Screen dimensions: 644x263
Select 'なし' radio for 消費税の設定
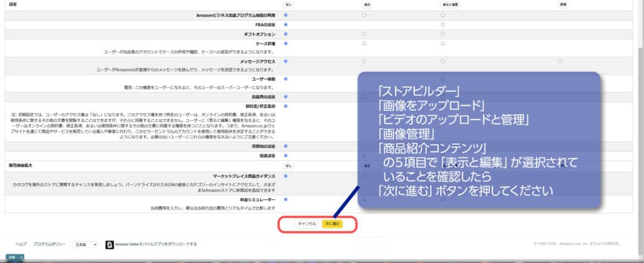286,146
